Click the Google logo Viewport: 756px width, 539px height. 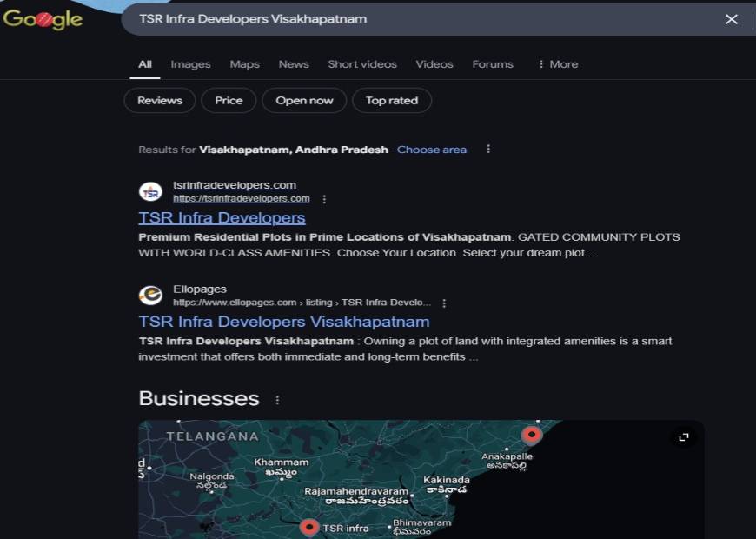click(43, 19)
